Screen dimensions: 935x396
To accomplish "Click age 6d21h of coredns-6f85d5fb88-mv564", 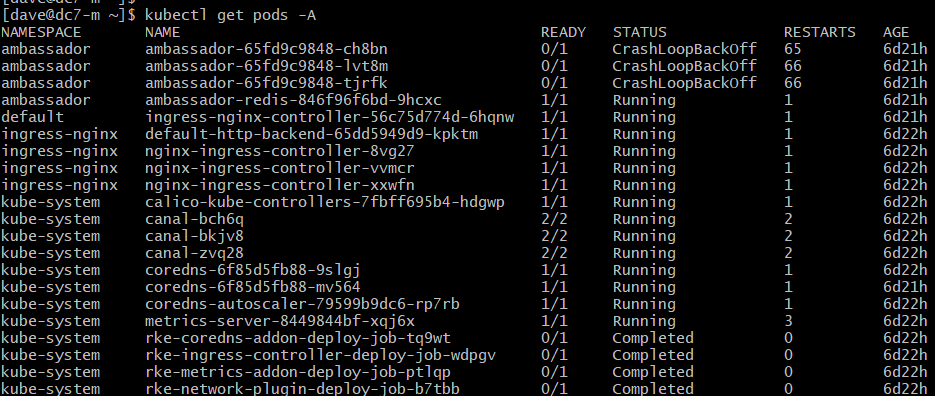I will [x=905, y=287].
